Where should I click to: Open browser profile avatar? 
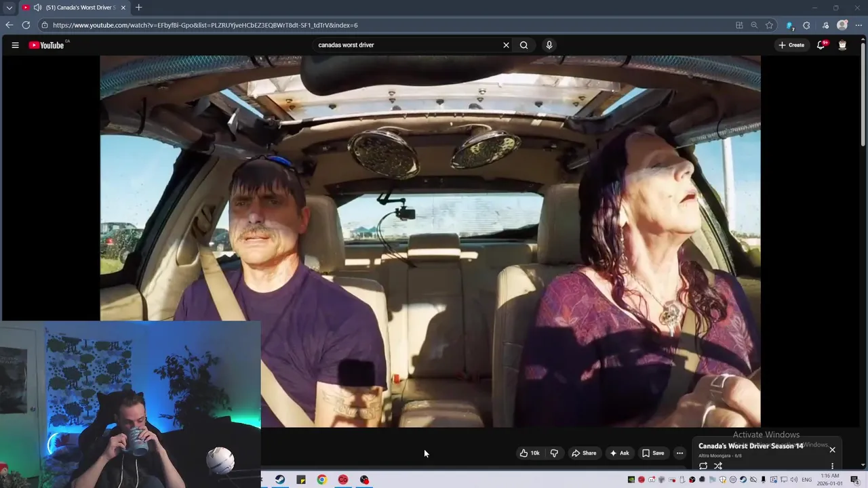[x=842, y=25]
